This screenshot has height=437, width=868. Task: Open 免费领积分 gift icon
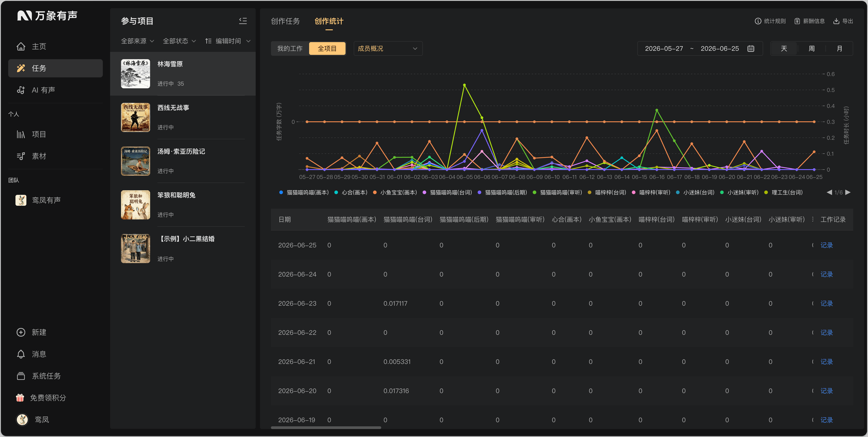[x=20, y=398]
